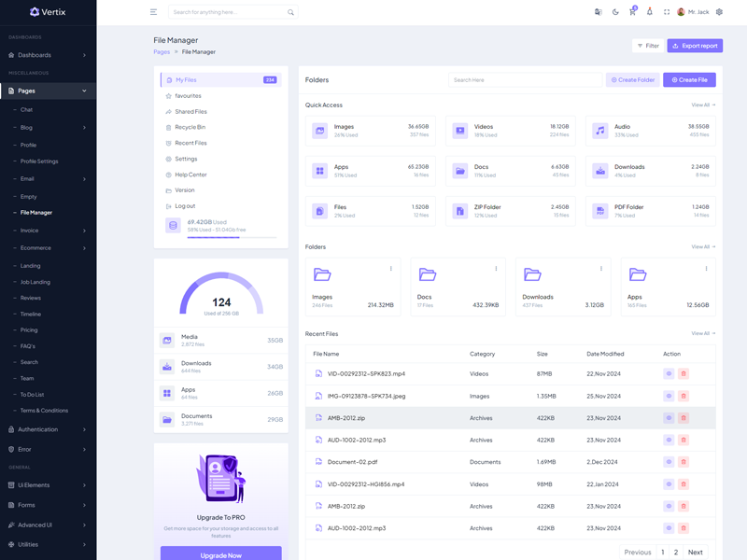This screenshot has width=747, height=560.
Task: Open the settings gear icon in header
Action: (719, 12)
